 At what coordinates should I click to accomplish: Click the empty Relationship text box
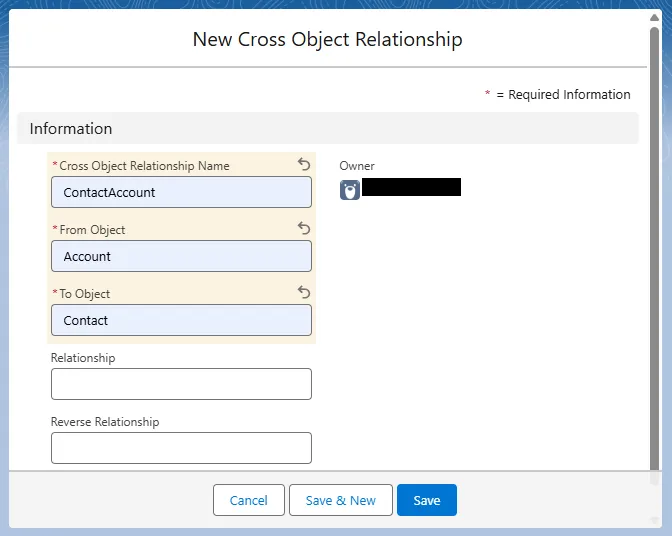coord(181,384)
